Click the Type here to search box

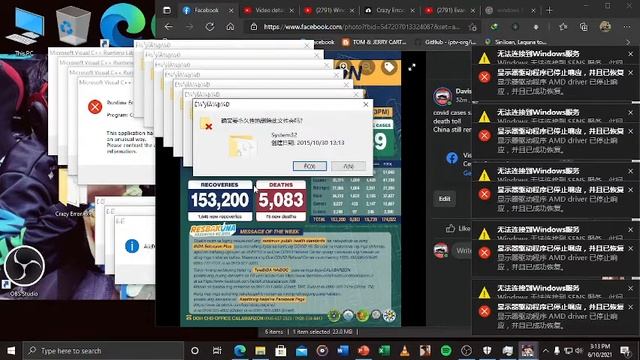tap(103, 351)
